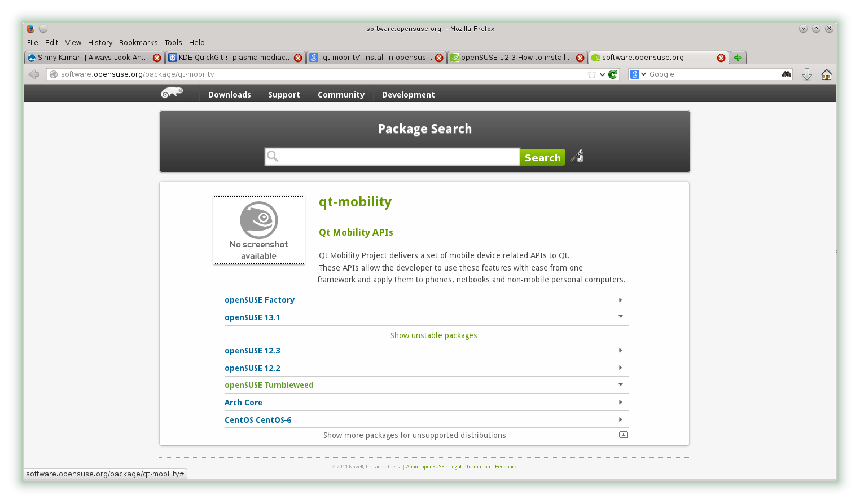Collapse the openSUSE 13.1 row arrow
This screenshot has height=504, width=860.
point(620,316)
